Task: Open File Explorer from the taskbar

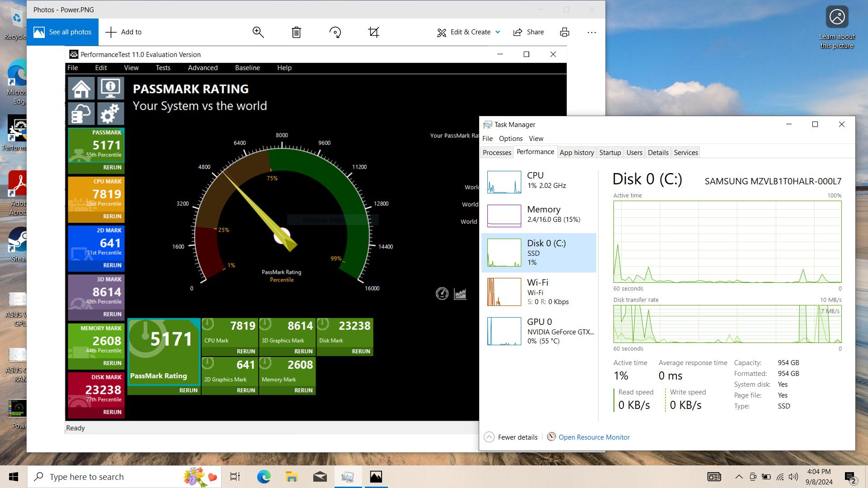Action: [x=292, y=477]
